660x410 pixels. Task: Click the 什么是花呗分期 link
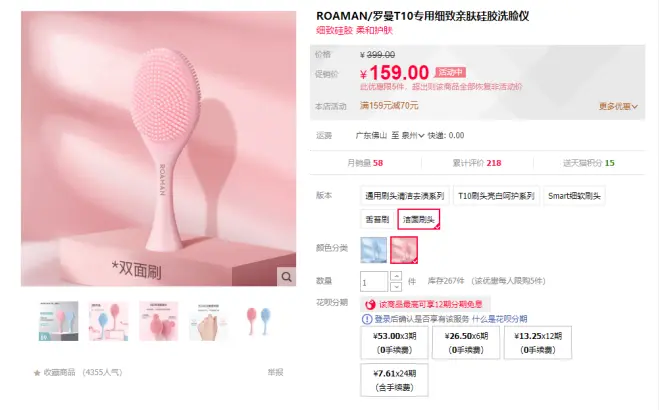point(500,319)
